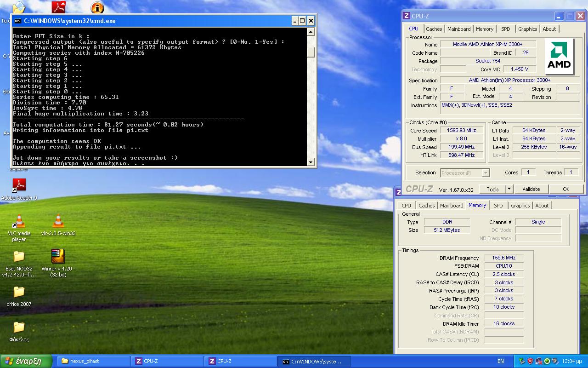Select Graphics tab in lower CPU-Z window
588x368 pixels.
coord(520,206)
